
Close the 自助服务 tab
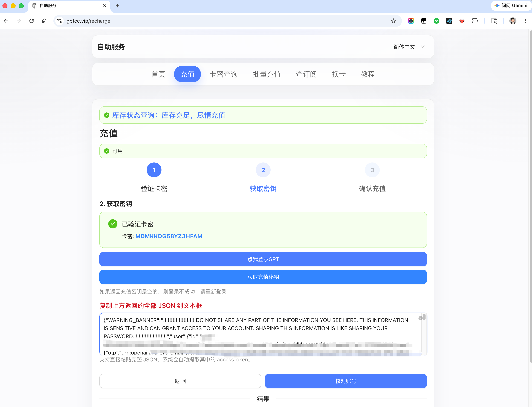pyautogui.click(x=105, y=6)
